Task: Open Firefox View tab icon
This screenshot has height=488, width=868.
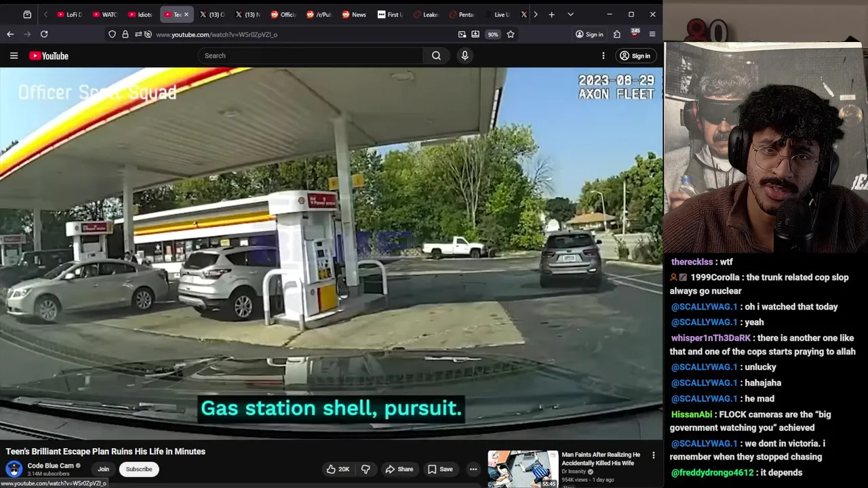Action: [x=27, y=14]
